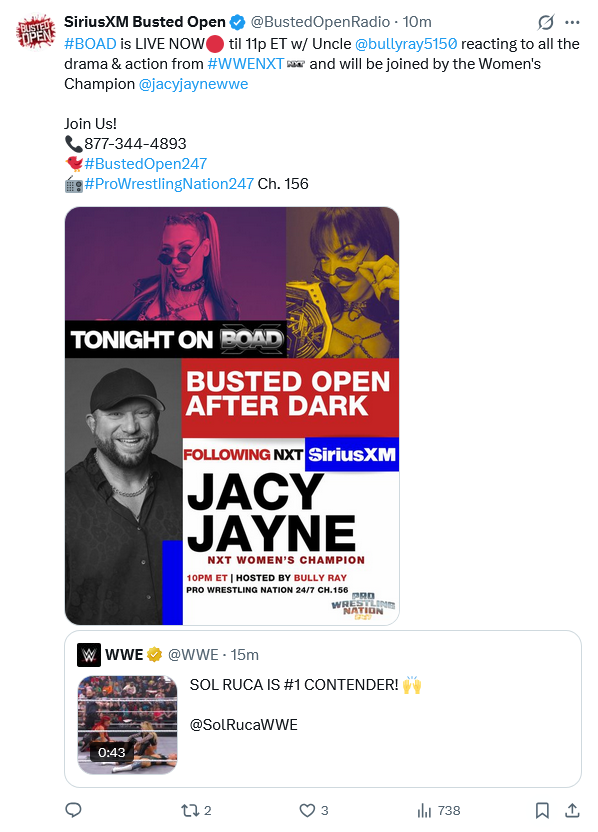Image resolution: width=598 pixels, height=832 pixels.
Task: Bookmark this Busted Open post
Action: pyautogui.click(x=542, y=810)
